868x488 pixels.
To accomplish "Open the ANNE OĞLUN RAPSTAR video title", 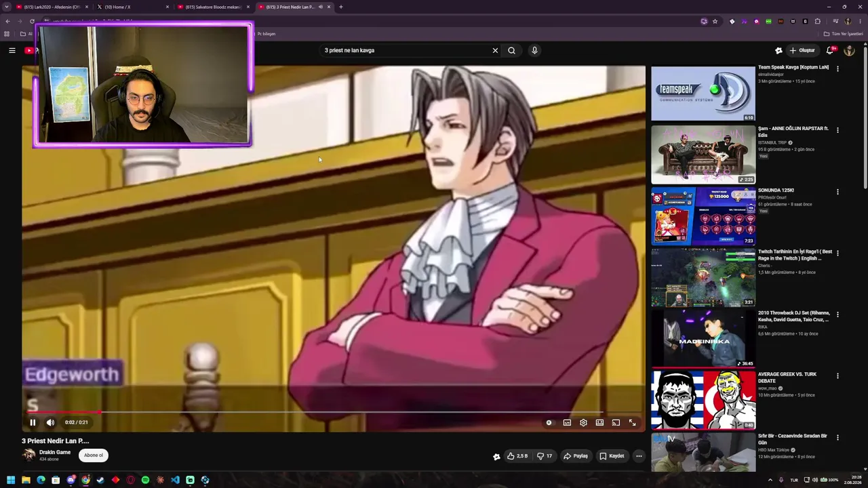I will [x=793, y=131].
